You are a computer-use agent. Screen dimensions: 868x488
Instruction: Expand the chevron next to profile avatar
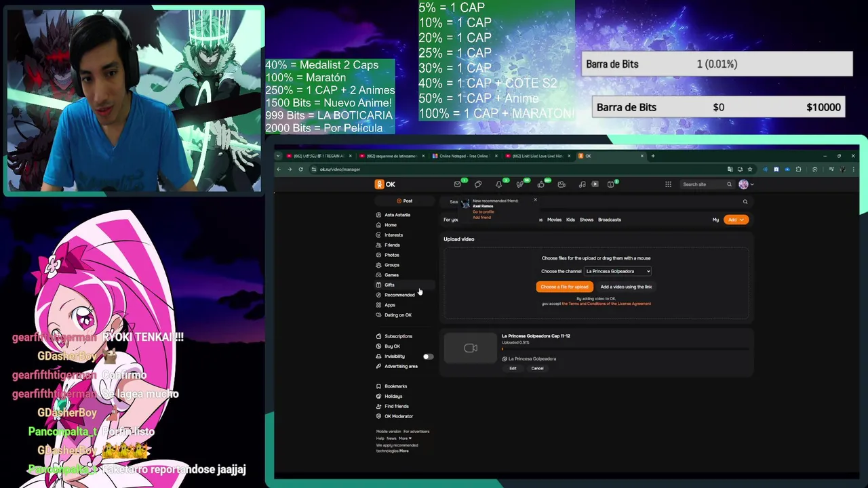coord(751,184)
